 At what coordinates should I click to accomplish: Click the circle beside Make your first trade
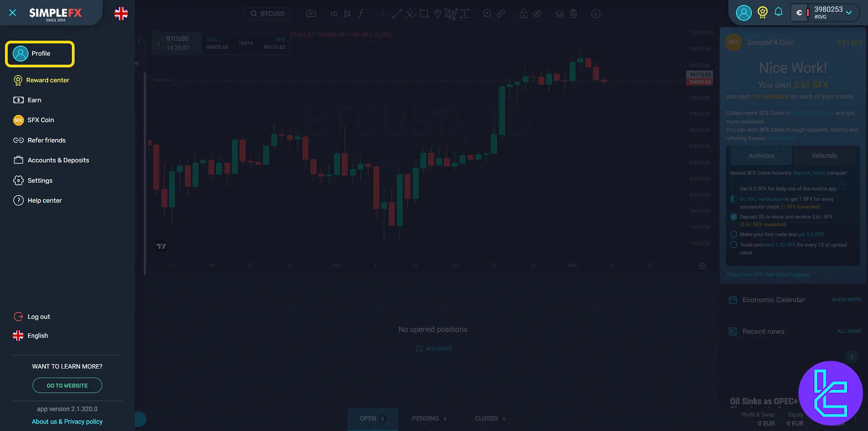point(734,234)
